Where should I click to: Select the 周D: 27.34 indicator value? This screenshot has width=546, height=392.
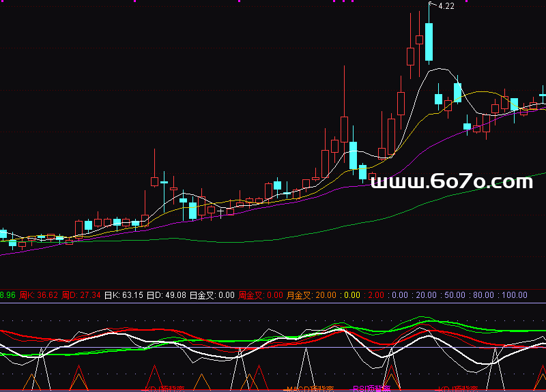coord(81,295)
